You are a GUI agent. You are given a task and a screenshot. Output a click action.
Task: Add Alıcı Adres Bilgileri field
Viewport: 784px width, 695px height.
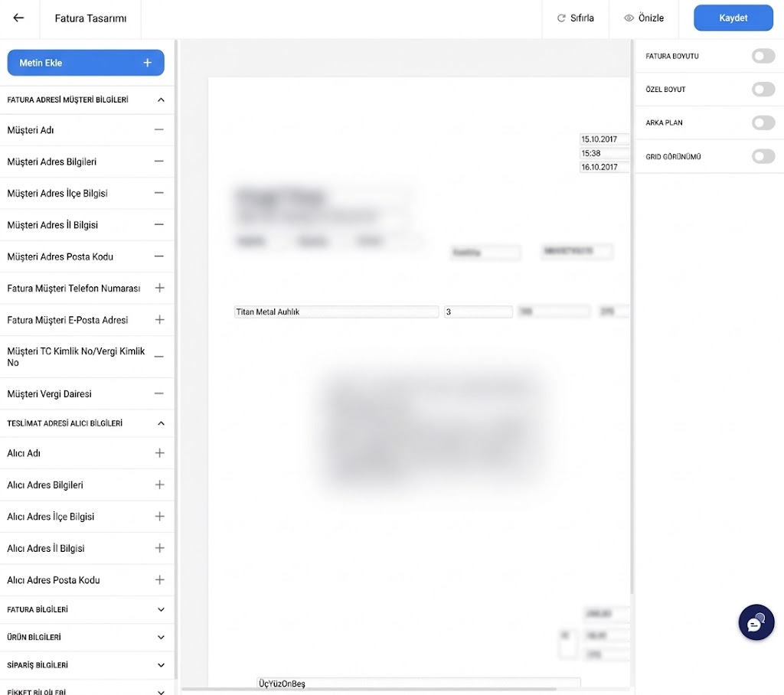pos(159,485)
